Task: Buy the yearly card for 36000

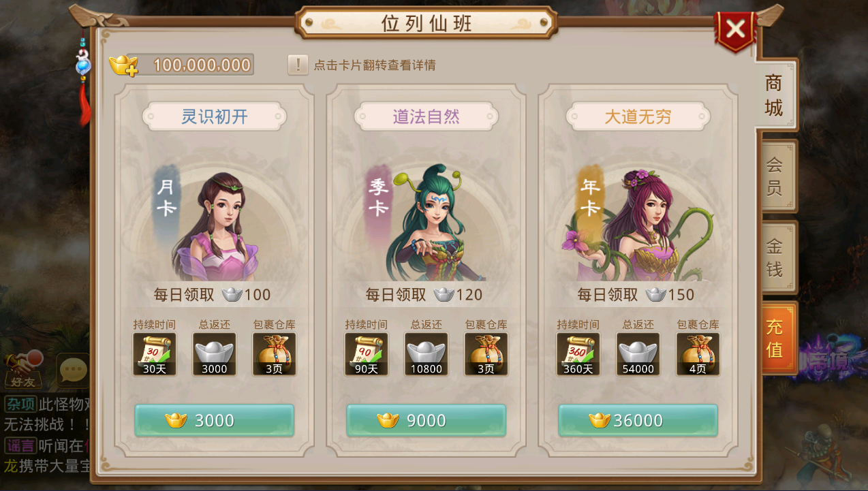Action: pos(638,421)
